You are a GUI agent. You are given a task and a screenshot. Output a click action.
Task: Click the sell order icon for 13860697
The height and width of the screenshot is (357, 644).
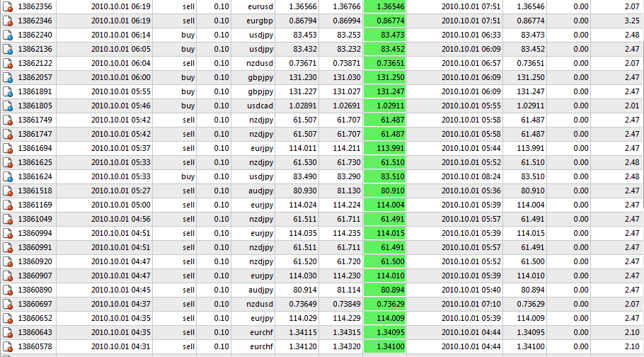coord(7,304)
